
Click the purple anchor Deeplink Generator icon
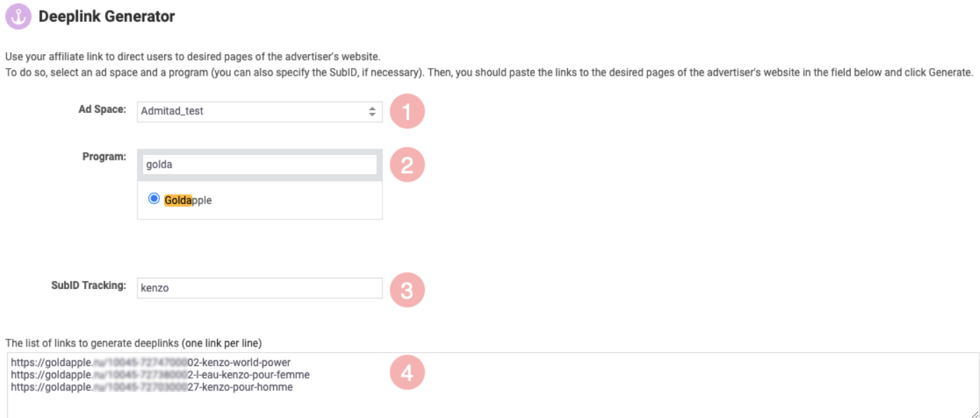tap(18, 16)
